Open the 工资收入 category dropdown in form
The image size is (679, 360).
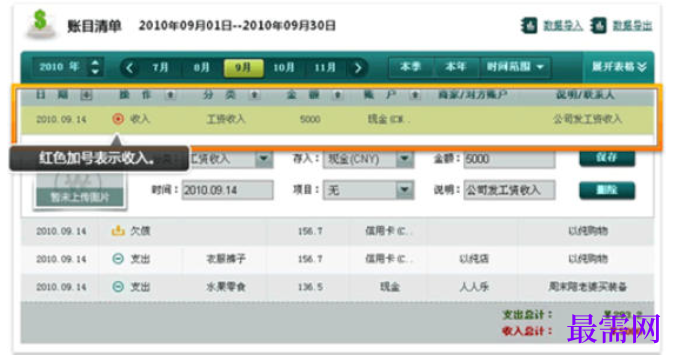coord(263,159)
